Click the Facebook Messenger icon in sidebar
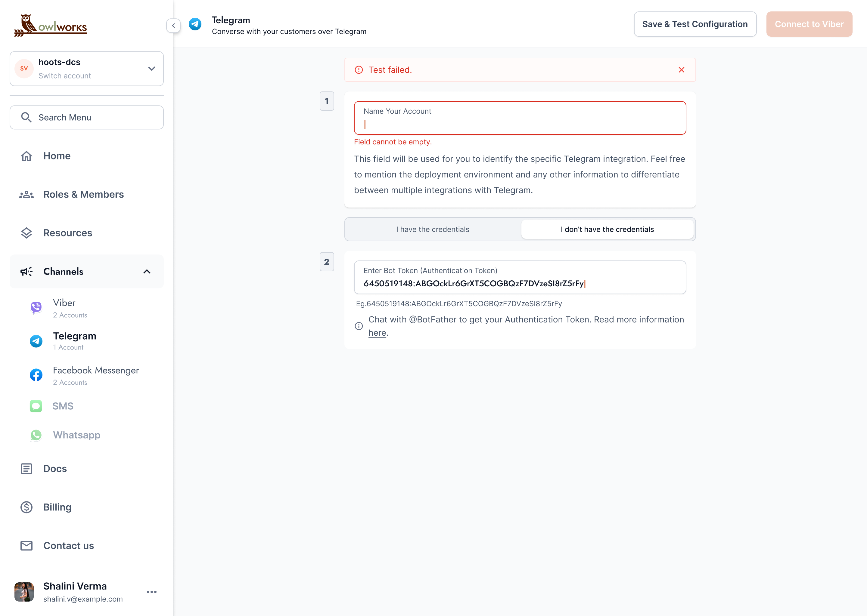 [x=36, y=375]
